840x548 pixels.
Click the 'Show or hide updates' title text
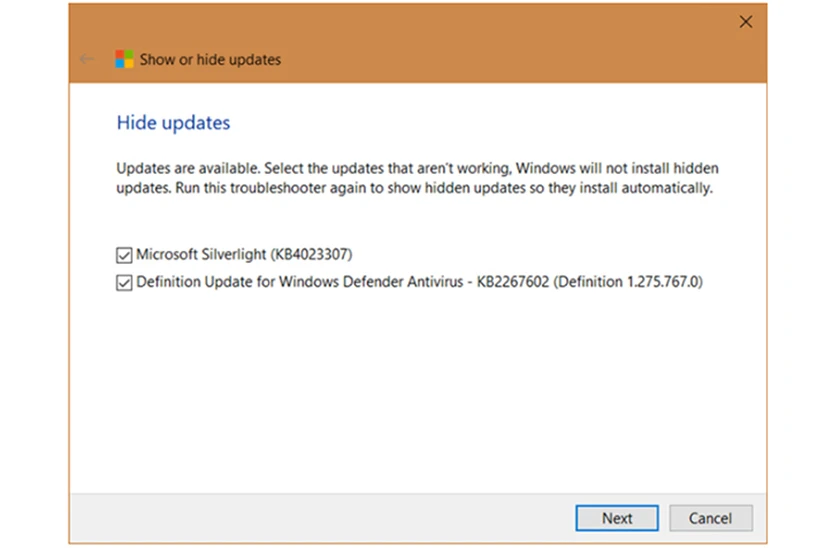(x=210, y=59)
